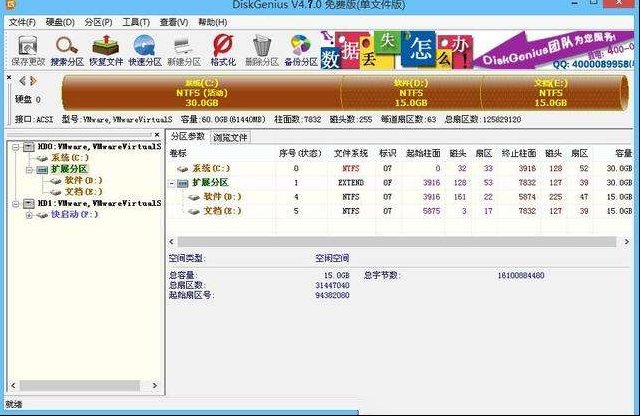Select the 软件(D:) row in partition table
This screenshot has height=416, width=640.
coord(400,197)
